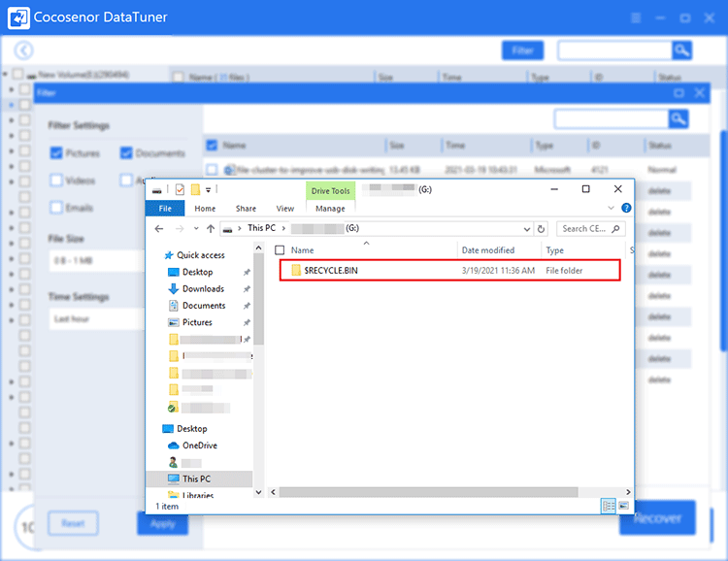Click the Reset button in Filter dialog

[x=74, y=523]
